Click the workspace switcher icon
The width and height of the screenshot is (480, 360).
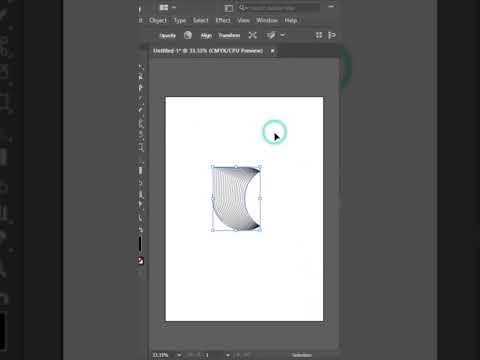[x=164, y=7]
